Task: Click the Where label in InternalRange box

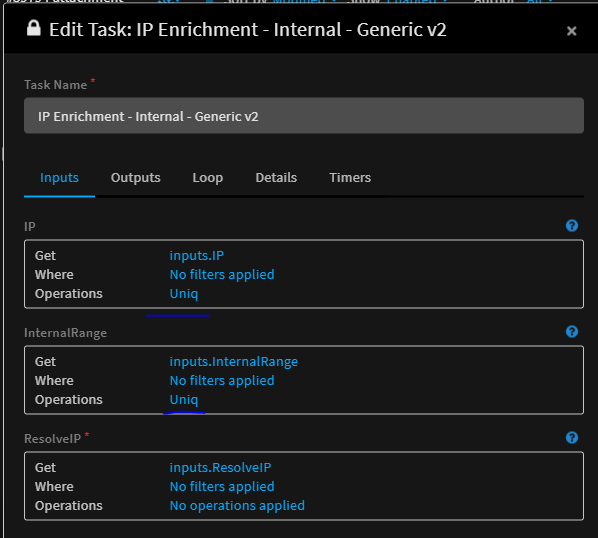Action: tap(54, 381)
